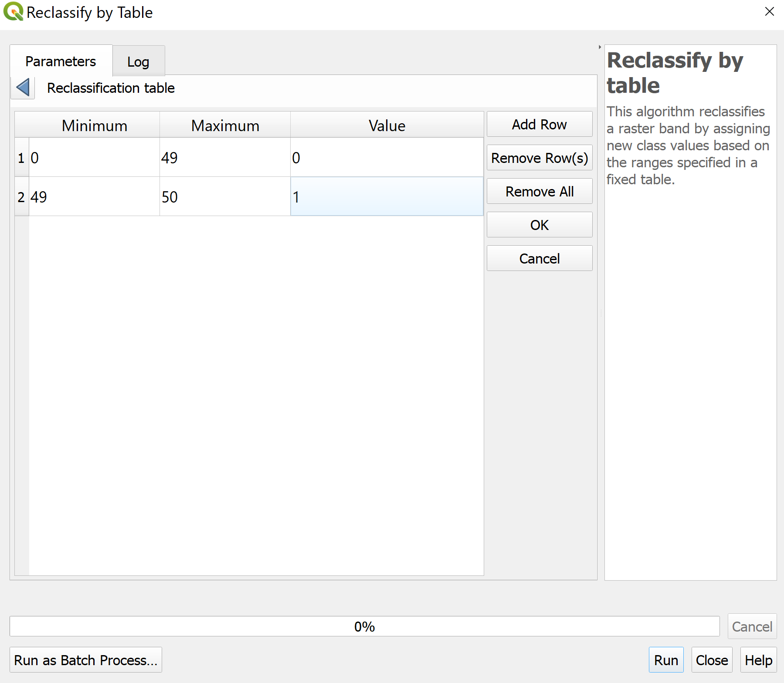Add a row to the table

click(539, 125)
